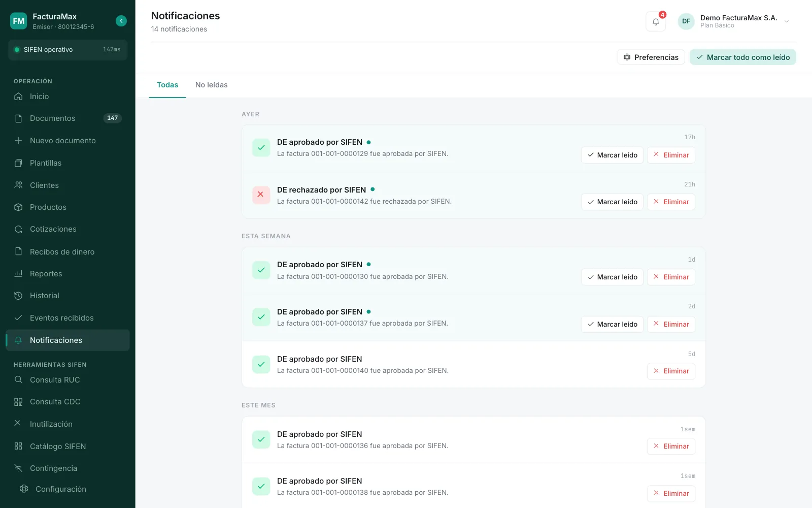Click the Cotizaciones icon
Viewport: 812px width, 508px height.
tap(18, 229)
